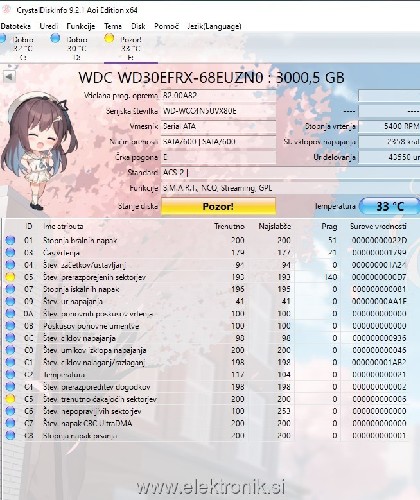The width and height of the screenshot is (420, 500).
Task: Click the serial number field
Action: [x=219, y=111]
